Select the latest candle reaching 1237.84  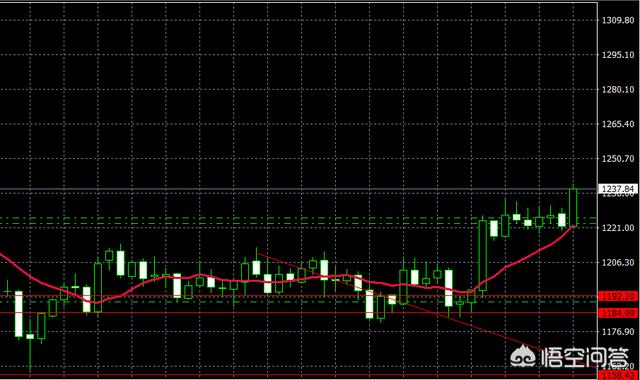coord(573,207)
